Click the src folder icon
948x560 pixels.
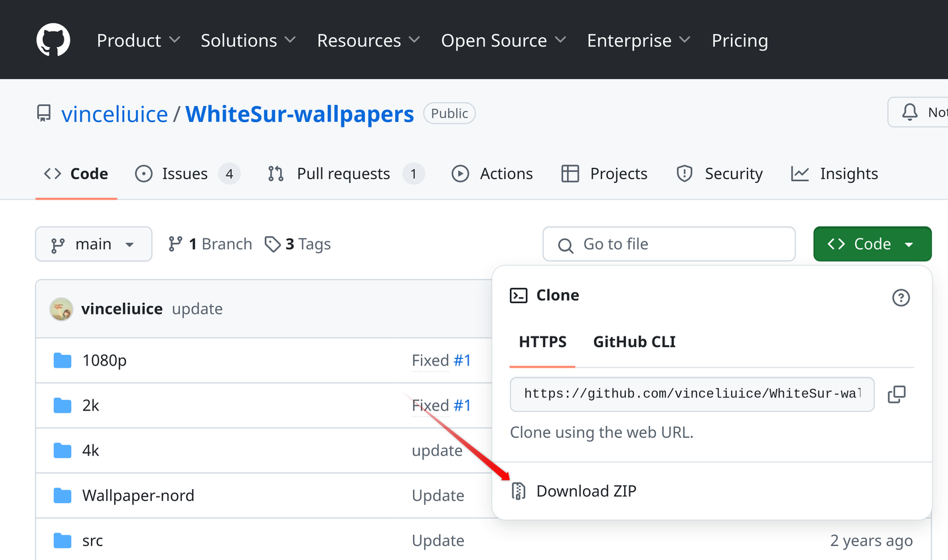click(x=62, y=541)
